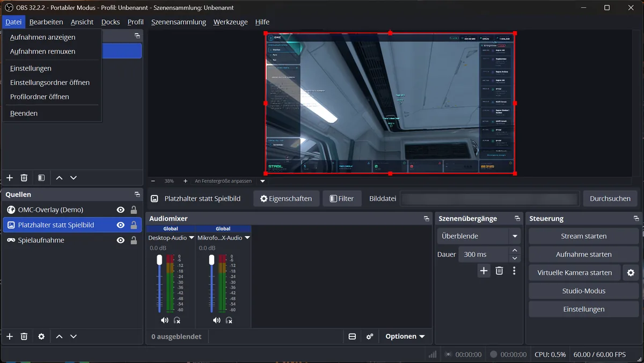Click Beenden in the Datei menu

pos(24,113)
